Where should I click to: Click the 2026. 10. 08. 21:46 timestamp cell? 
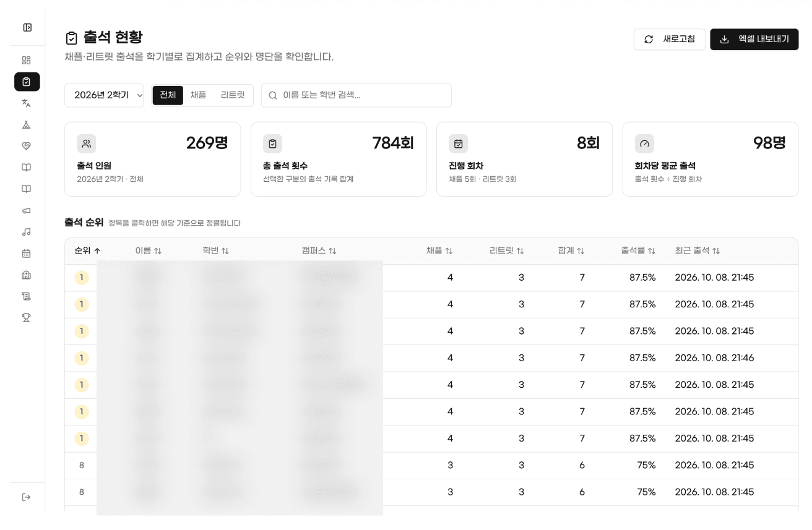pyautogui.click(x=714, y=358)
